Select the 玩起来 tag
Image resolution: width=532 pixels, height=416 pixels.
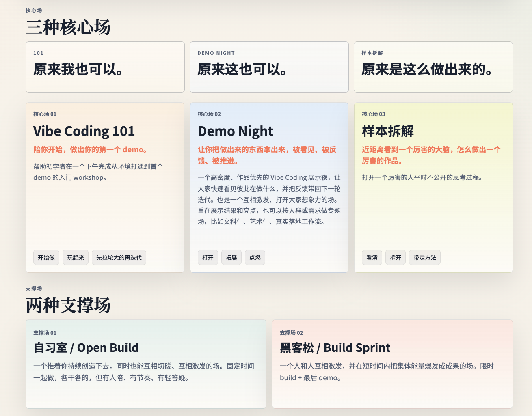point(76,258)
